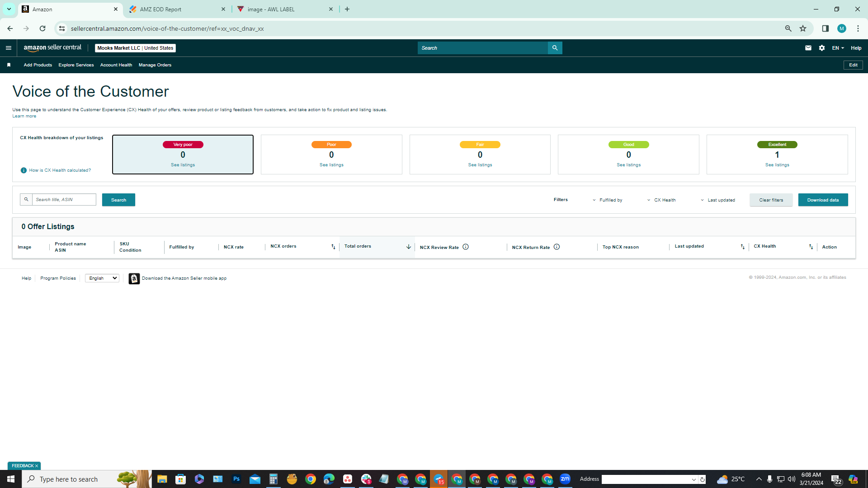Go back in browser history
868x488 pixels.
pyautogui.click(x=10, y=28)
